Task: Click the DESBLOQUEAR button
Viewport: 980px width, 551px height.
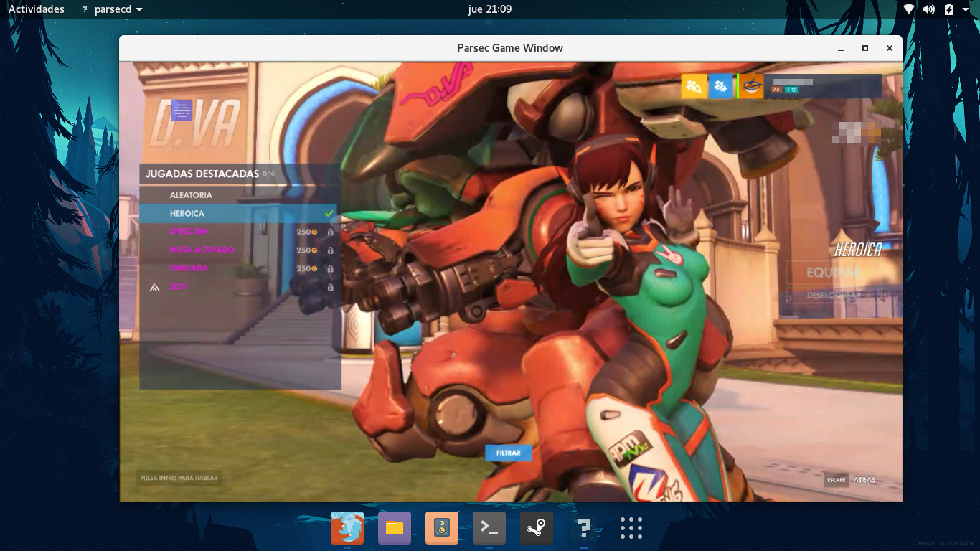Action: tap(834, 295)
